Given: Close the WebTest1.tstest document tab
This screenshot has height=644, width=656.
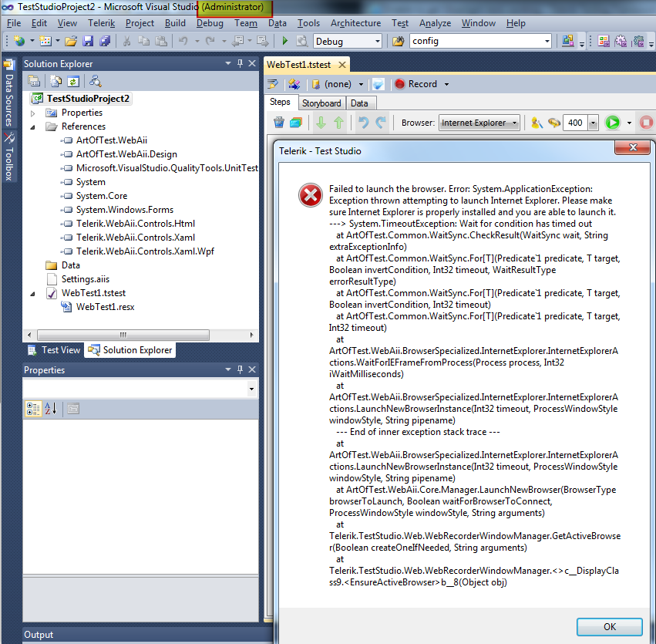Looking at the screenshot, I should (342, 65).
